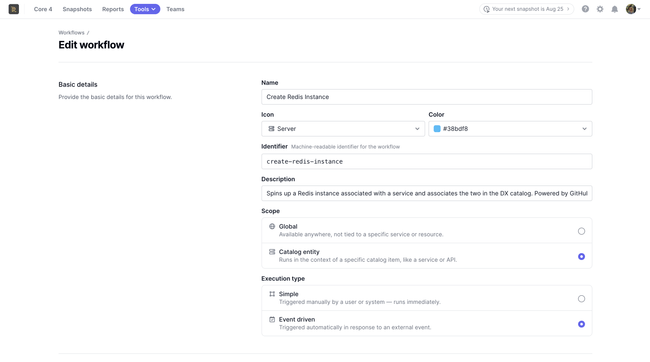Open the Teams tab

175,9
